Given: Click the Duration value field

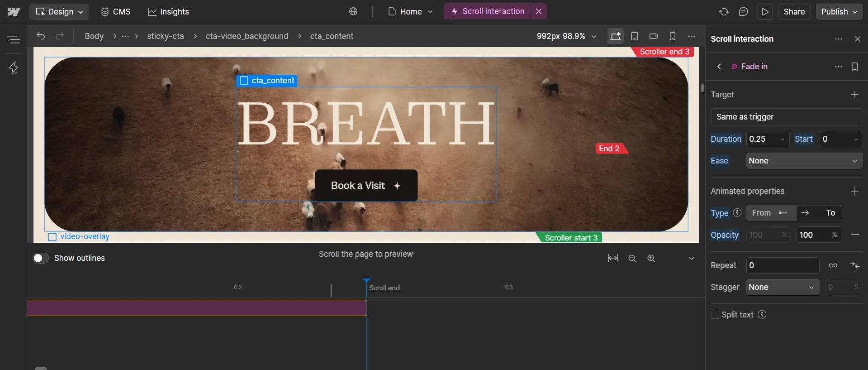Looking at the screenshot, I should (768, 139).
